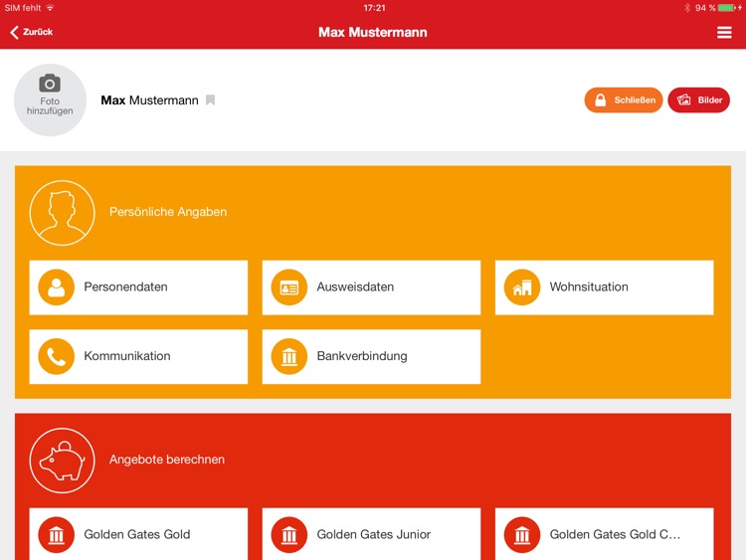The width and height of the screenshot is (746, 560).
Task: Click the house icon on Wohnsituation
Action: 522,287
